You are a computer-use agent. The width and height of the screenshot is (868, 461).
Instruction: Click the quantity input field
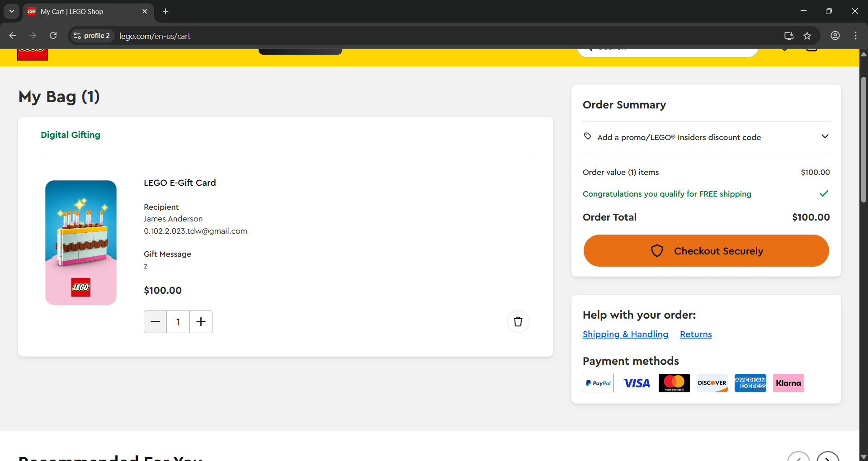pyautogui.click(x=178, y=322)
